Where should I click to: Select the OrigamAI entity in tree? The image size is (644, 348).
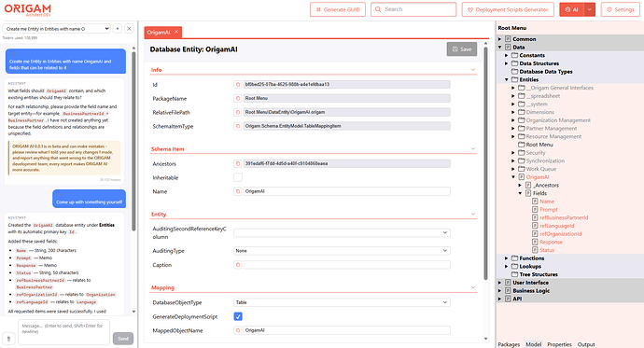click(538, 177)
